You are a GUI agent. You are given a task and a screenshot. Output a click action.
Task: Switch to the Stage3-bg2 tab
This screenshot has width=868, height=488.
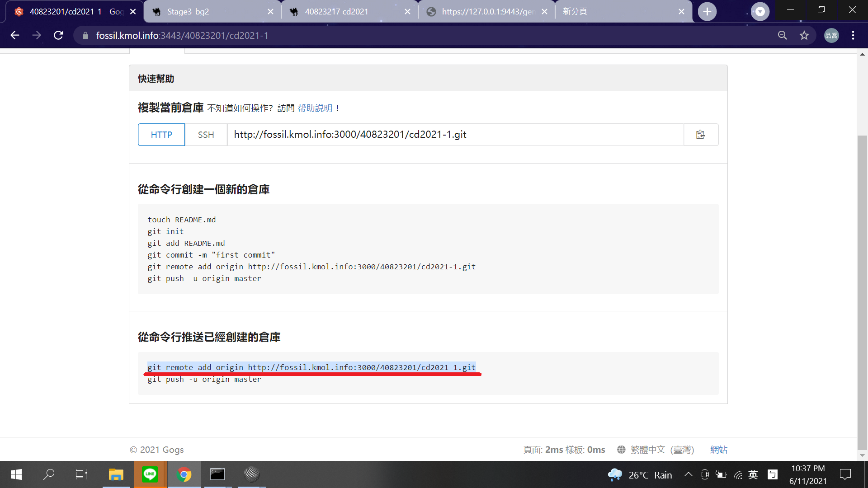tap(212, 12)
